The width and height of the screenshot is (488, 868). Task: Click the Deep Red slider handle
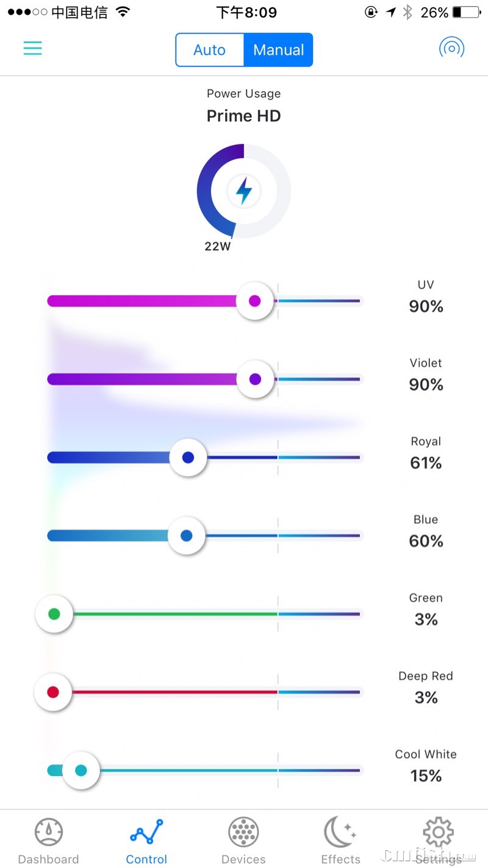point(53,692)
